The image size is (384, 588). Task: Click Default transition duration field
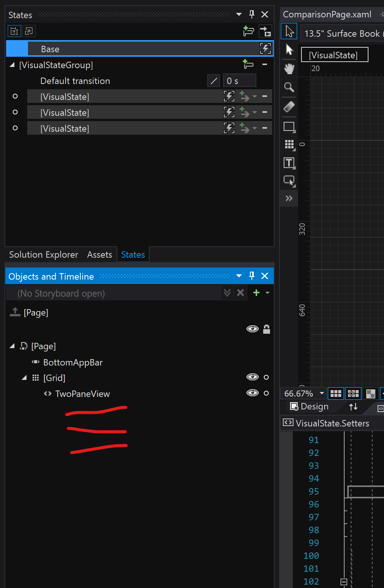pos(239,81)
